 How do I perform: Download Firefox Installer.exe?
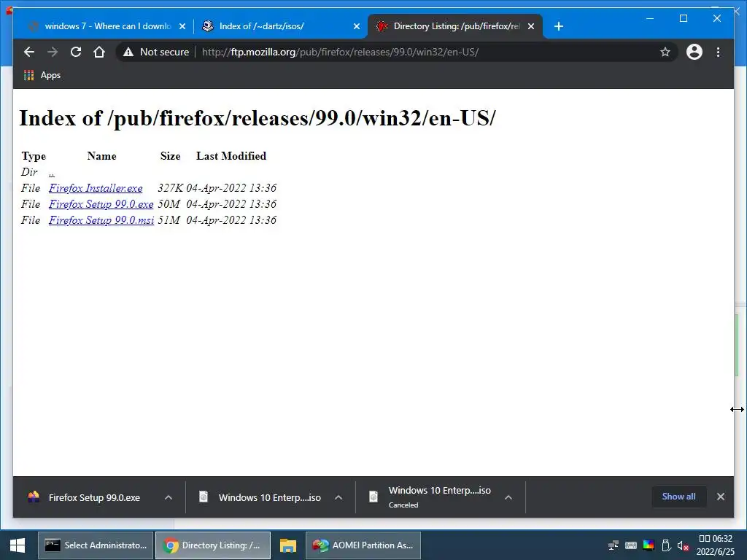point(96,188)
